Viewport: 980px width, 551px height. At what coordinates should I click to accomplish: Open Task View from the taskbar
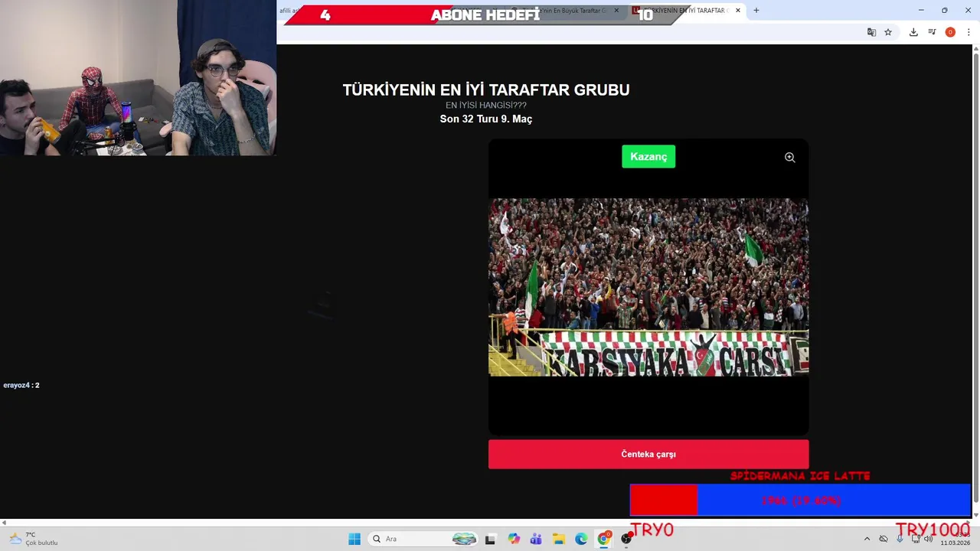(491, 539)
